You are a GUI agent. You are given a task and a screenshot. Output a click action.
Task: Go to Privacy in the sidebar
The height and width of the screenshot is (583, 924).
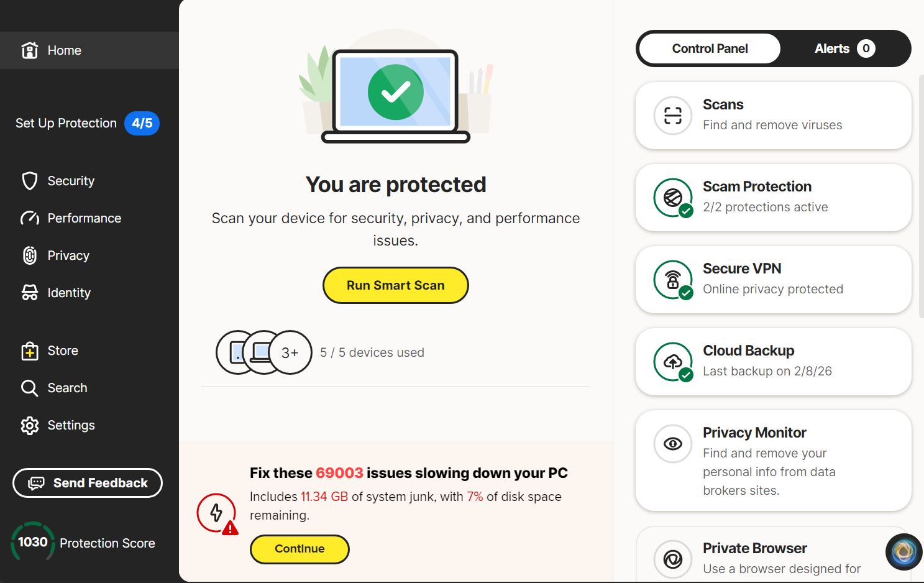[68, 255]
